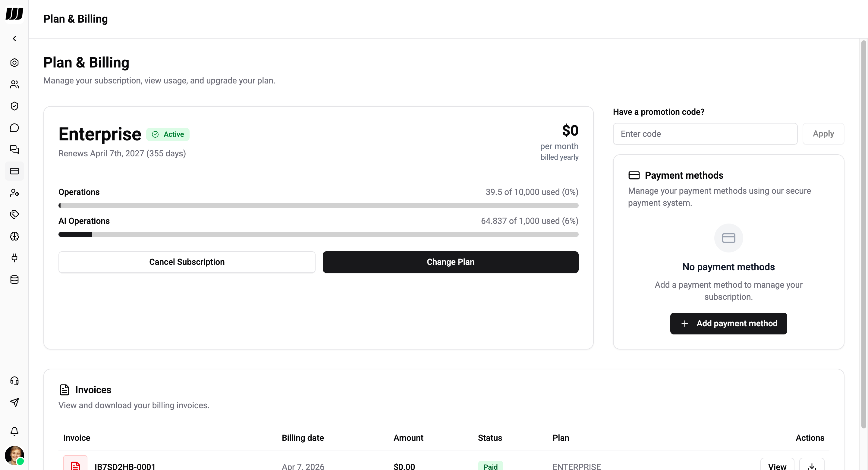This screenshot has height=470, width=868.
Task: Click Apply next to the promotion code field
Action: [823, 134]
